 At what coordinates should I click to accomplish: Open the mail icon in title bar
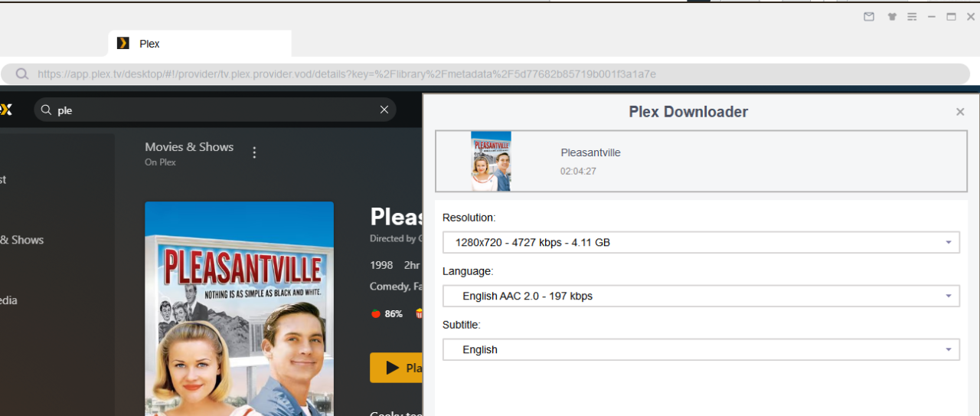coord(869,17)
